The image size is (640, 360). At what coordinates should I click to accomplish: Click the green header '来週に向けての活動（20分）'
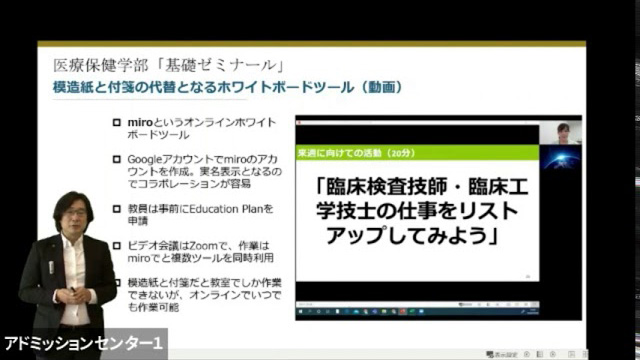coord(417,153)
